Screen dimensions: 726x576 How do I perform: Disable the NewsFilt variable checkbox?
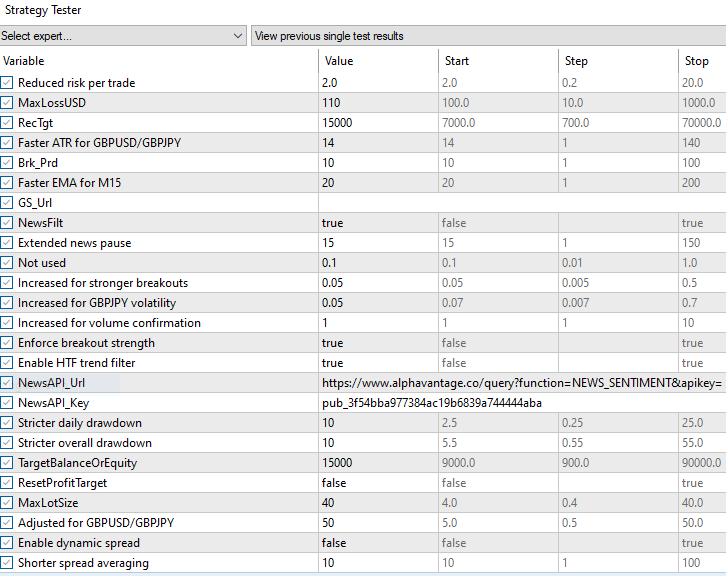tap(8, 223)
